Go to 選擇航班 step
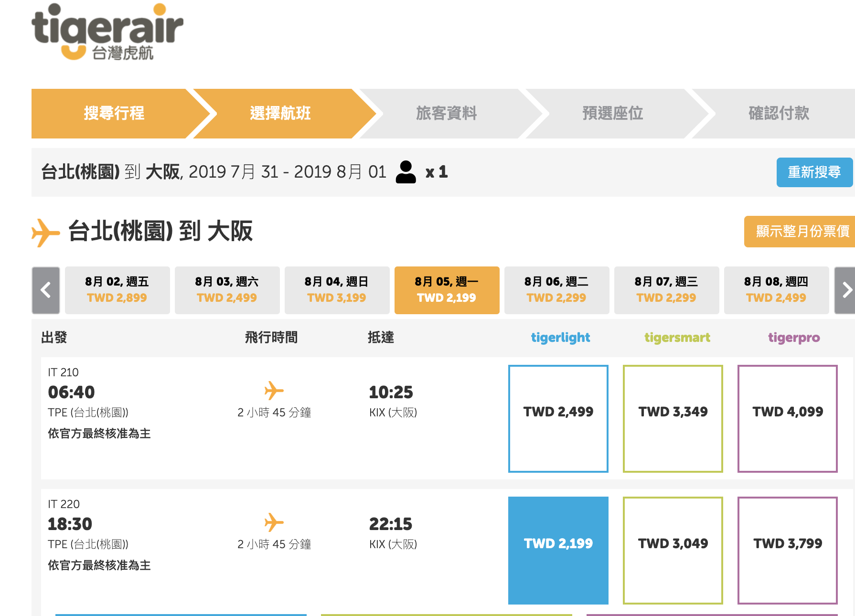This screenshot has height=616, width=855. 280,114
